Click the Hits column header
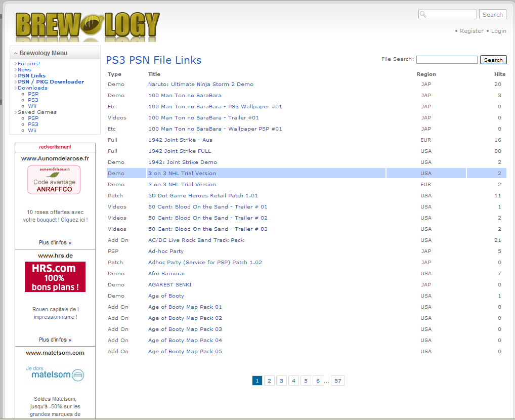 coord(499,74)
